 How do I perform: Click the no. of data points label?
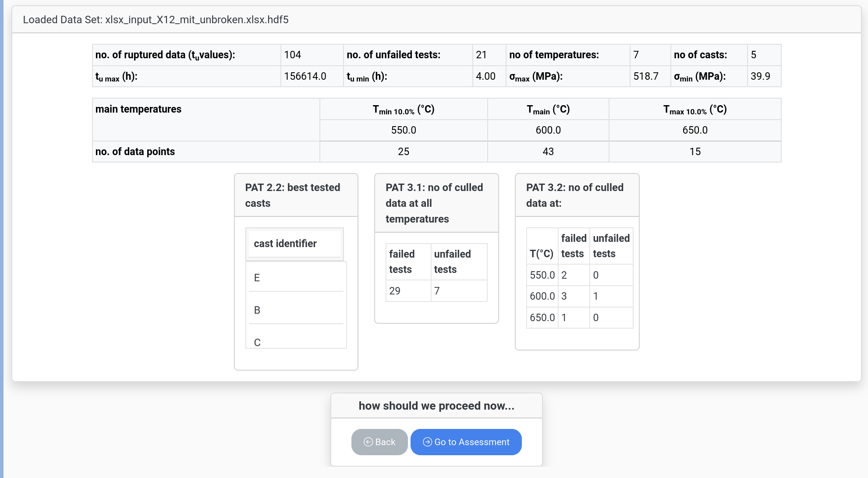[135, 152]
